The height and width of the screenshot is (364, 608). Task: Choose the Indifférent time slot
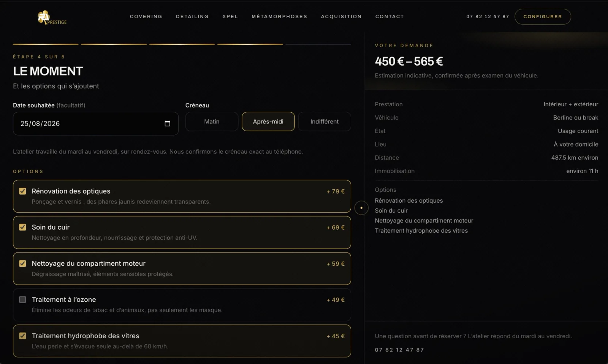coord(324,121)
